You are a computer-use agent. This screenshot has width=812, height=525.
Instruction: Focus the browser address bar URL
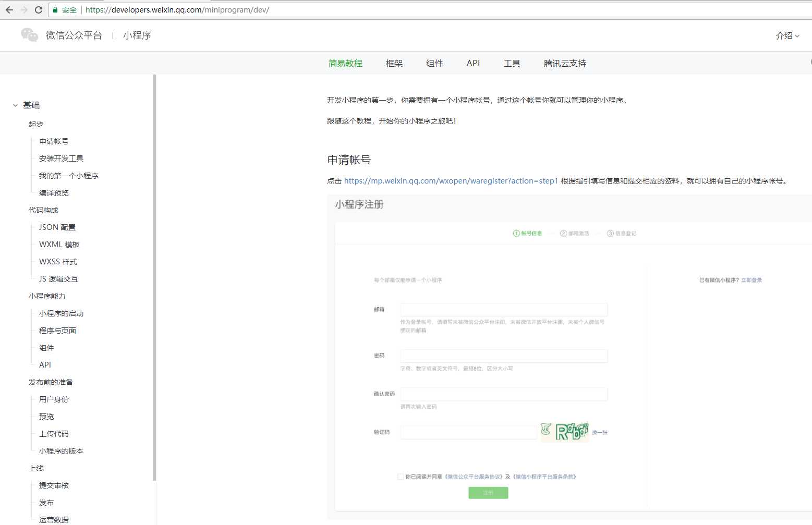pos(177,10)
